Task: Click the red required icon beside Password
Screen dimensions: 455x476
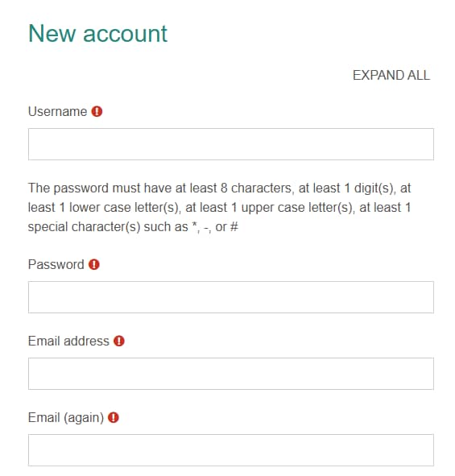Action: pyautogui.click(x=94, y=264)
